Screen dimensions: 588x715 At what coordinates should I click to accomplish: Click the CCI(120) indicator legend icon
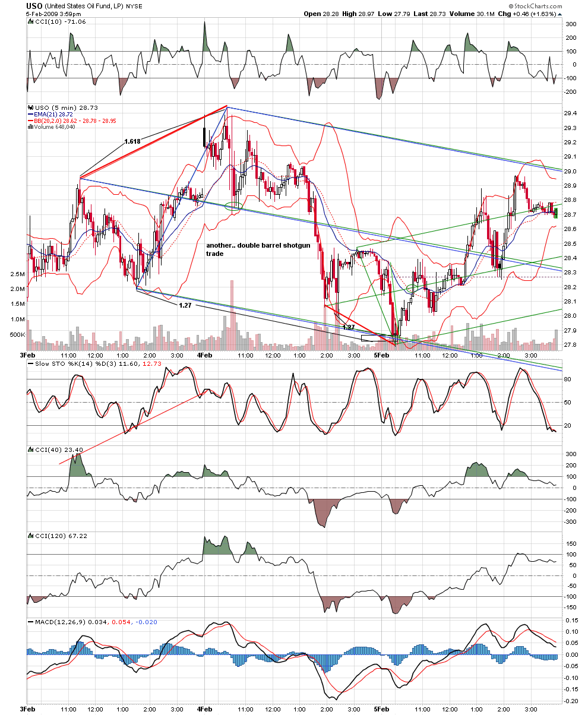30,536
